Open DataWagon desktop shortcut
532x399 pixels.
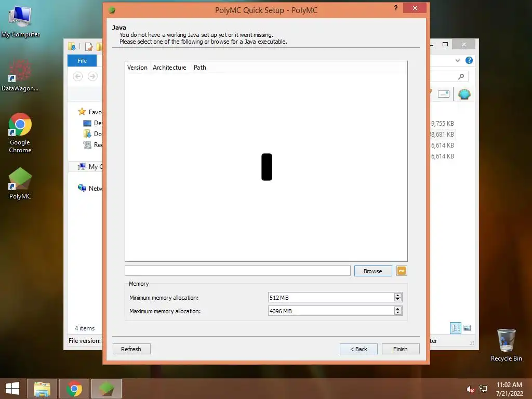(x=20, y=75)
